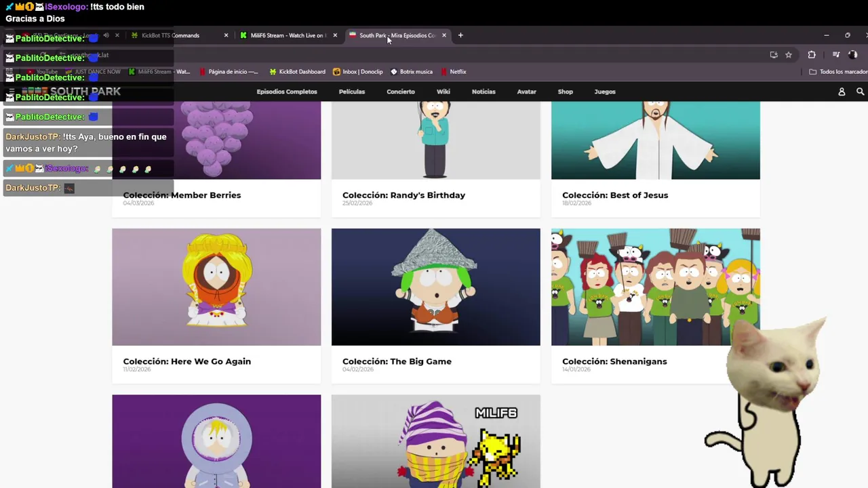Click the Best of Jesus thumbnail image

pyautogui.click(x=656, y=140)
